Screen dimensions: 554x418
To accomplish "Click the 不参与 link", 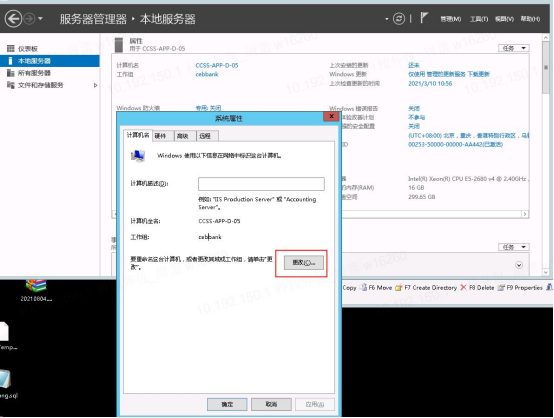I will [417, 117].
